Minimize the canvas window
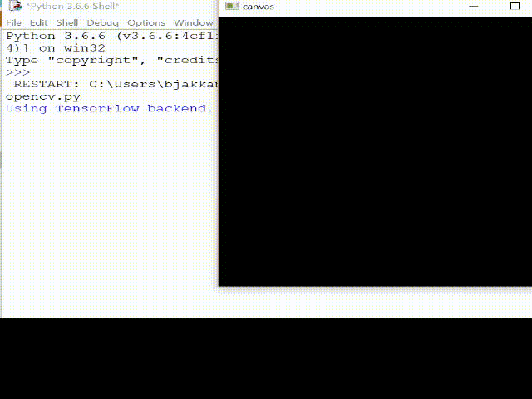 click(473, 6)
